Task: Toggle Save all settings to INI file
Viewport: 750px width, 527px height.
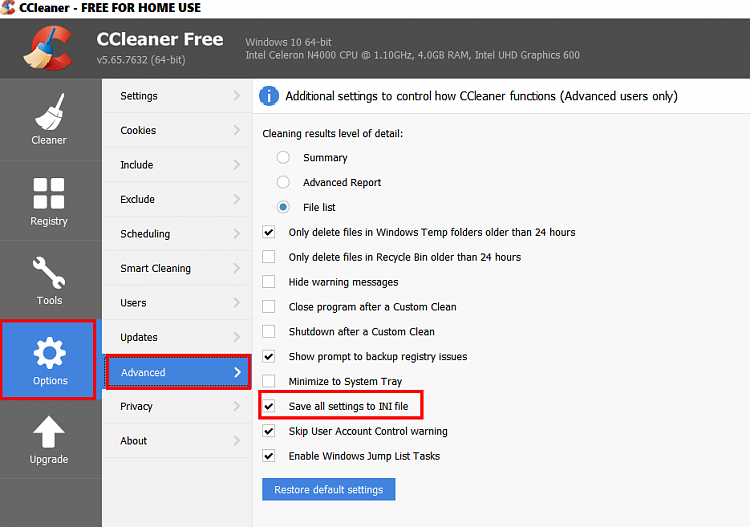Action: [269, 406]
